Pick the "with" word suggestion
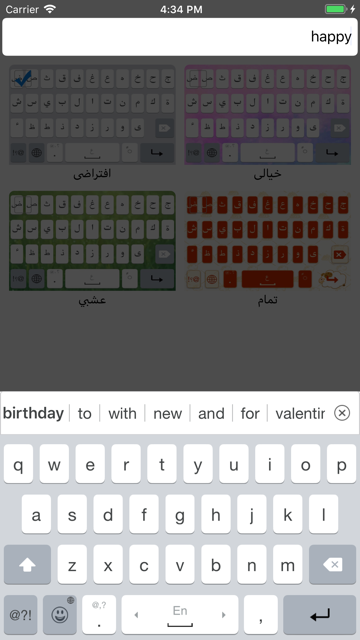 pos(122,413)
